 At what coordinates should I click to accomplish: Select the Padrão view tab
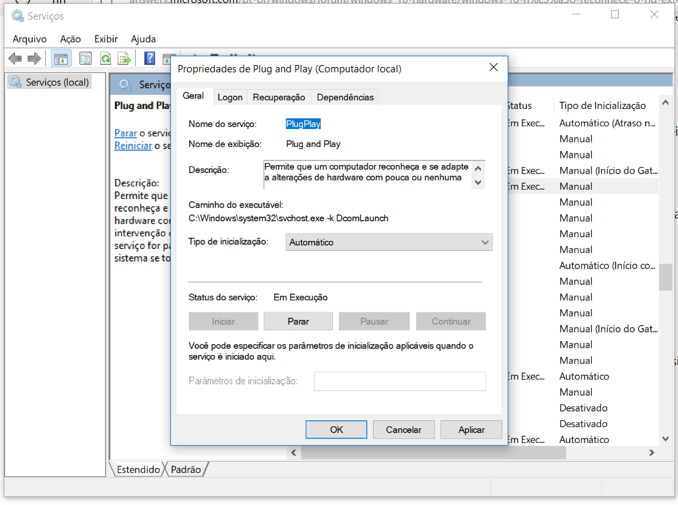pyautogui.click(x=186, y=469)
